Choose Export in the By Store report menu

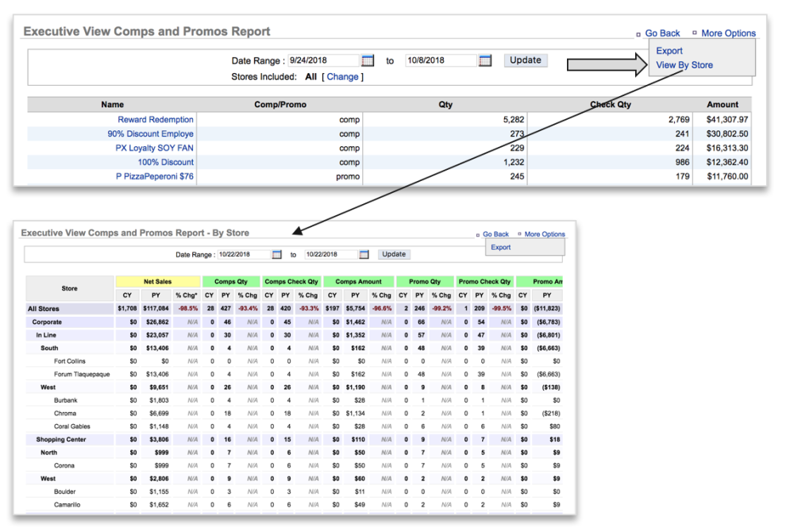501,248
